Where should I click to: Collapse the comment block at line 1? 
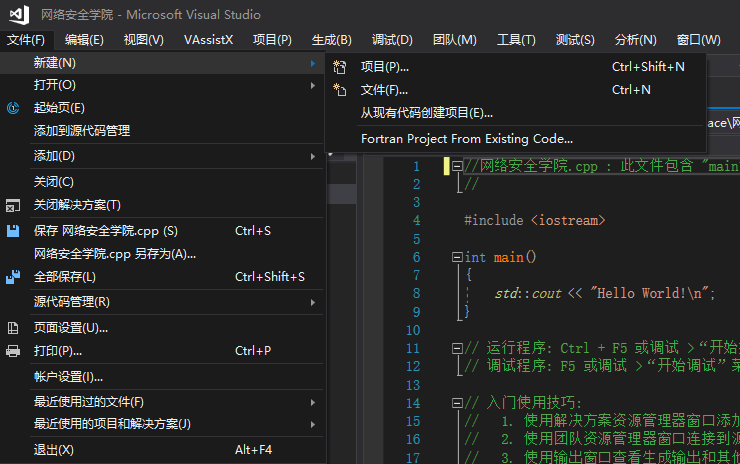click(x=457, y=166)
